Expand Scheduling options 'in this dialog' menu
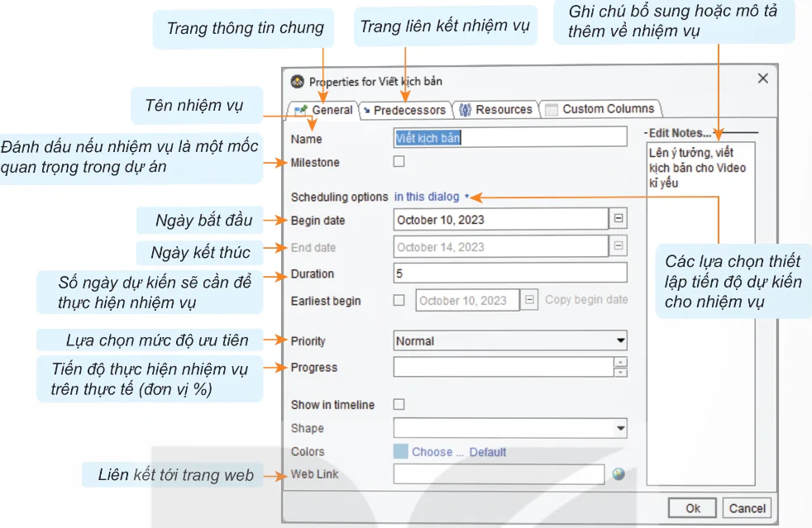812x528 pixels. tap(431, 197)
